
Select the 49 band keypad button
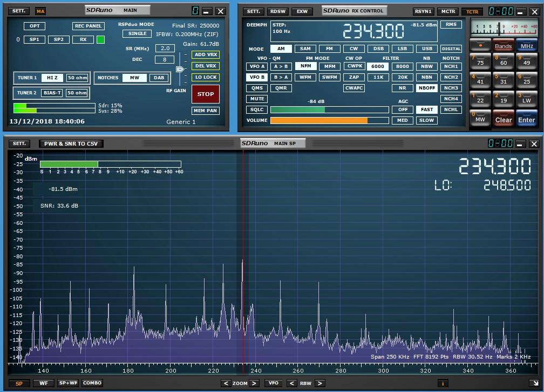pos(527,61)
